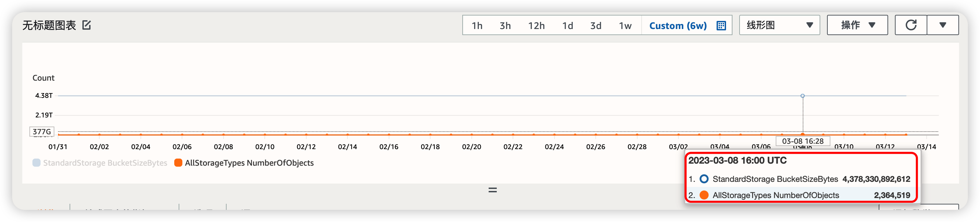Image resolution: width=980 pixels, height=222 pixels.
Task: Toggle AllStorageTypes NumberOfObjects orange legend swatch
Action: [178, 163]
